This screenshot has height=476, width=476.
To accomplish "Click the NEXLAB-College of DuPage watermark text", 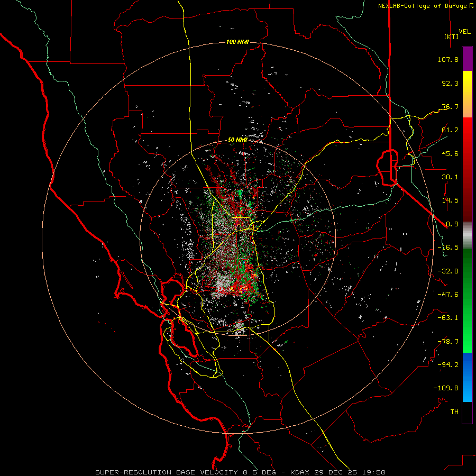I will [x=425, y=6].
